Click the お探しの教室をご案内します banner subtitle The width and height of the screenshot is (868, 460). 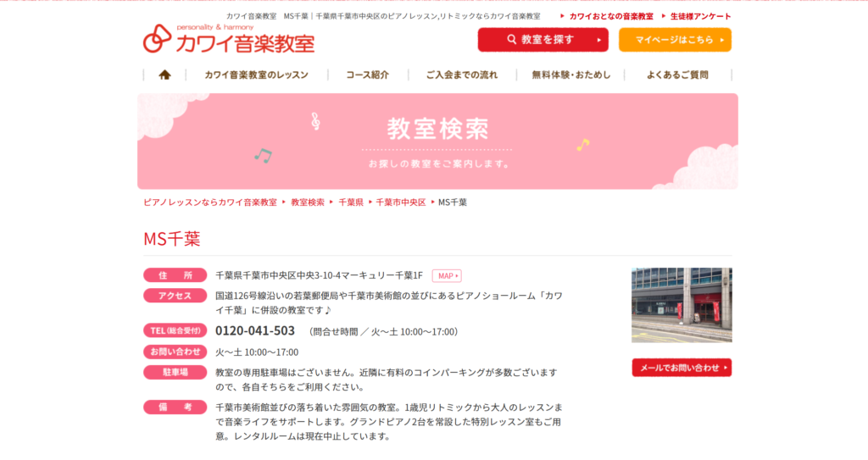[x=439, y=163]
